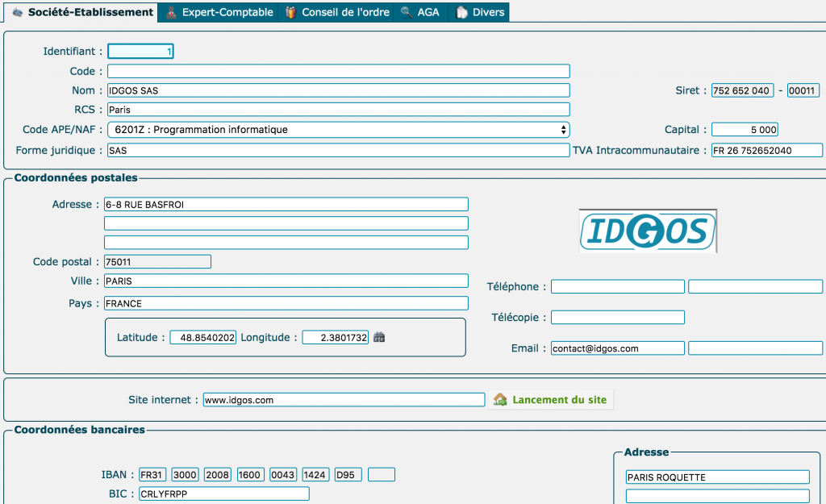Switch to the Expert-Comptable tab
This screenshot has width=826, height=504.
pos(219,11)
